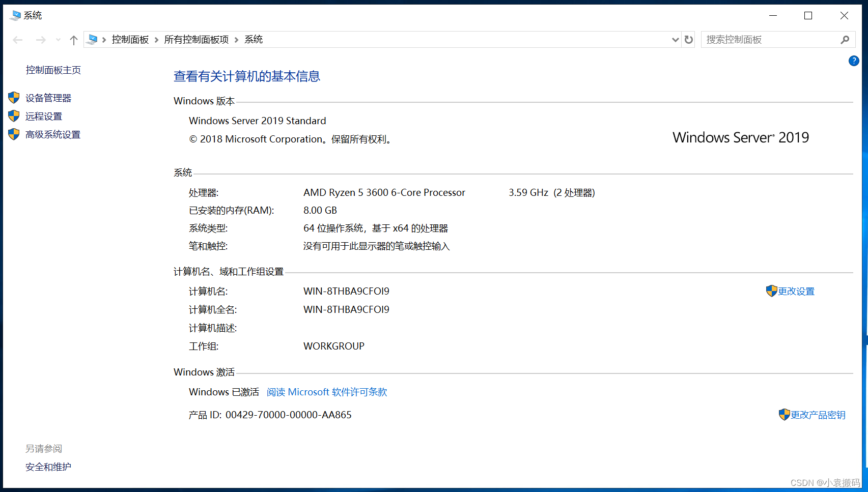Open 远程设置 from the sidebar
Viewport: 868px width, 492px height.
click(44, 117)
